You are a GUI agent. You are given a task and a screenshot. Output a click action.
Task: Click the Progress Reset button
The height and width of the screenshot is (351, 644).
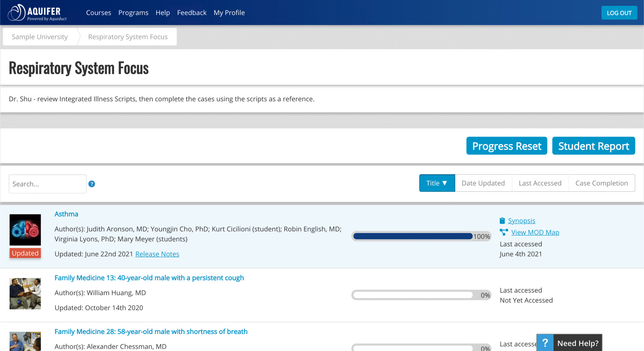click(x=507, y=146)
